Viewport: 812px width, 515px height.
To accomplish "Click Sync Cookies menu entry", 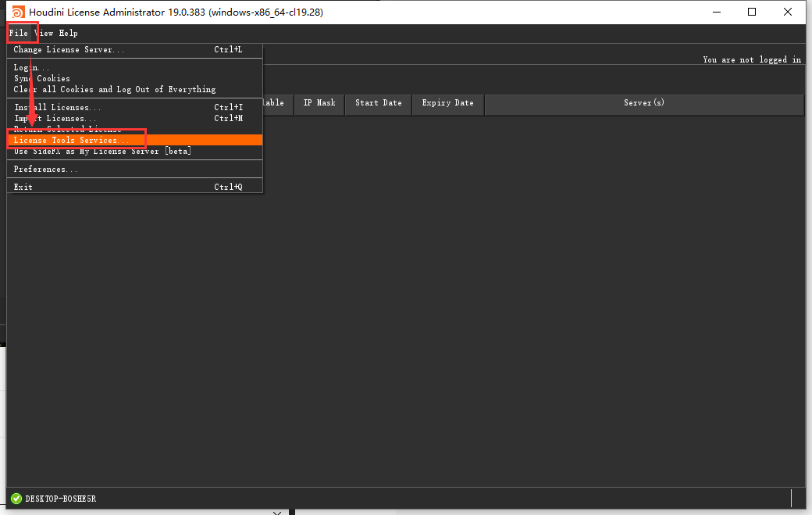I will 134,79.
